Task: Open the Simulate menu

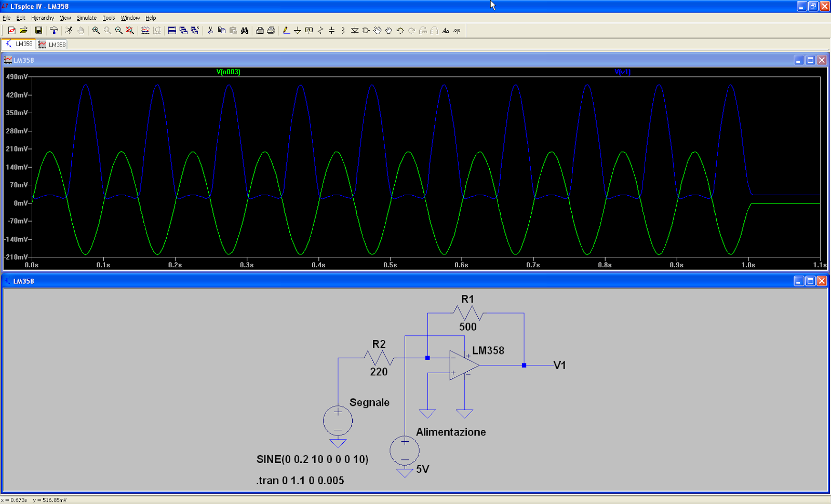Action: pyautogui.click(x=86, y=18)
